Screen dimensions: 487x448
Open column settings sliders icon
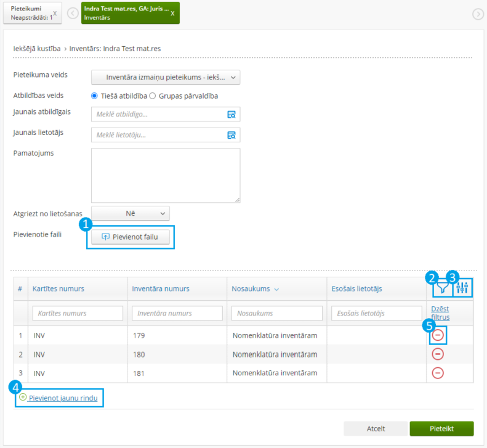462,288
